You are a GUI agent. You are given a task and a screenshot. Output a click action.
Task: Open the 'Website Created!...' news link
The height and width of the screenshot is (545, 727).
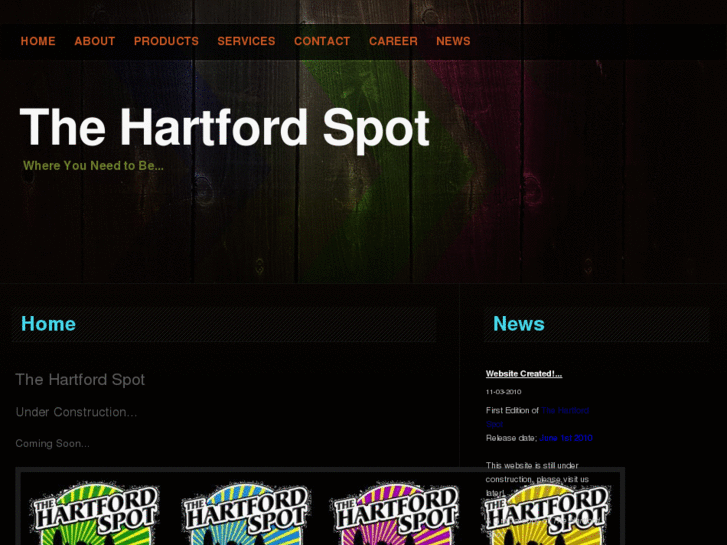524,374
